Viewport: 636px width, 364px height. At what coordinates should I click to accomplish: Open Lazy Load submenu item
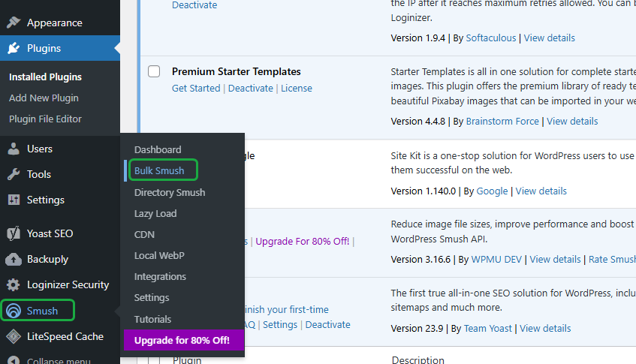pyautogui.click(x=155, y=214)
